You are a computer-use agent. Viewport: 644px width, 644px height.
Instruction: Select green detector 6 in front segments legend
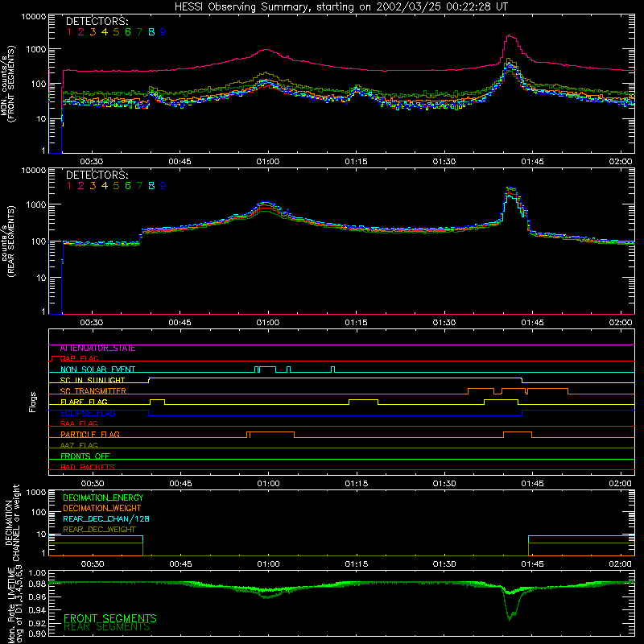click(x=128, y=32)
